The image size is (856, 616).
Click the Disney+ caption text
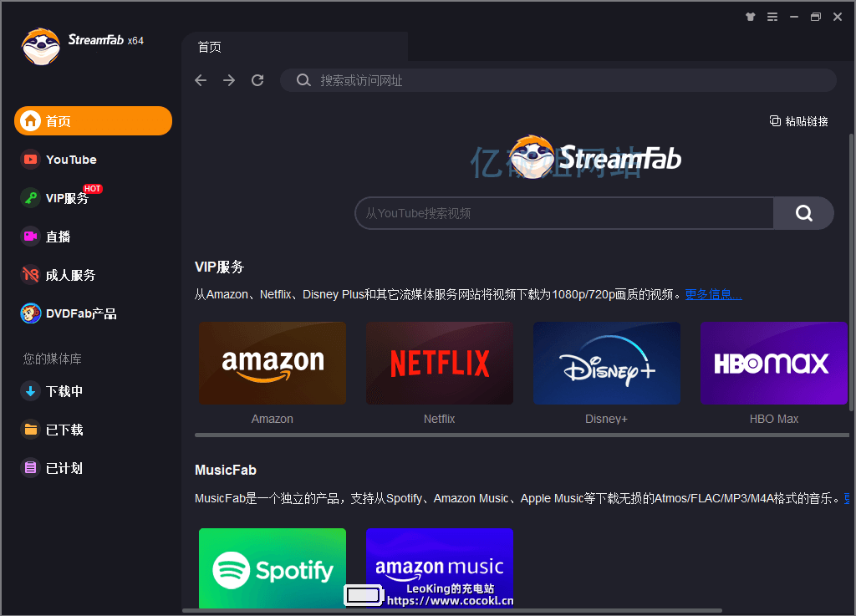pos(607,419)
